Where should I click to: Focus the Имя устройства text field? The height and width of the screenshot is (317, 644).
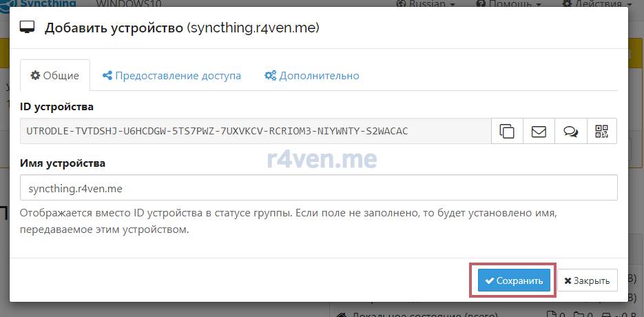coord(318,187)
